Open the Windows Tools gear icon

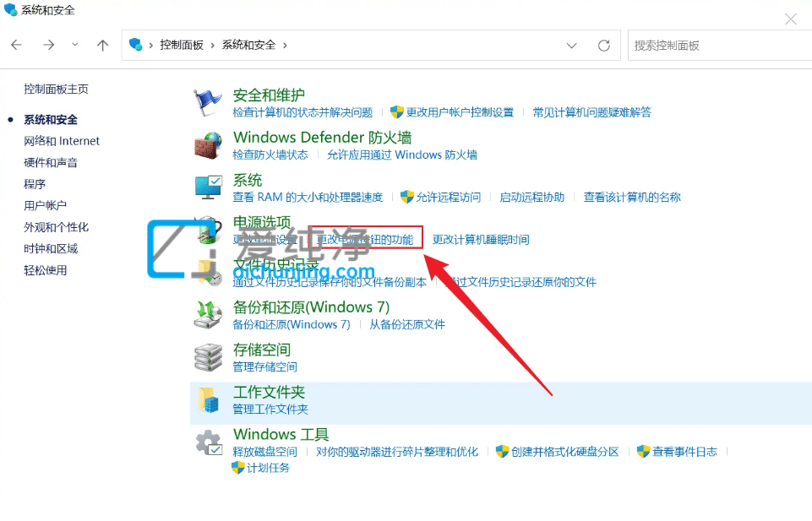coord(209,442)
